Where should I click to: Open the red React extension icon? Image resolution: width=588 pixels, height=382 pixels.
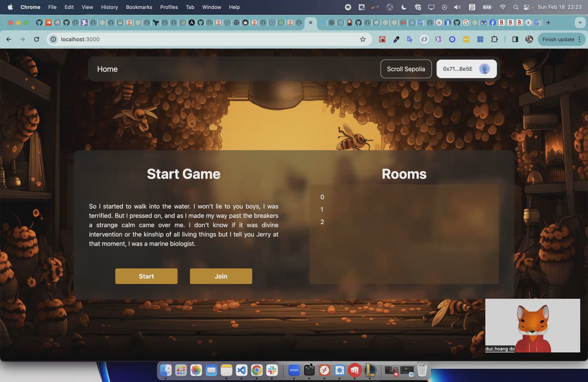382,39
